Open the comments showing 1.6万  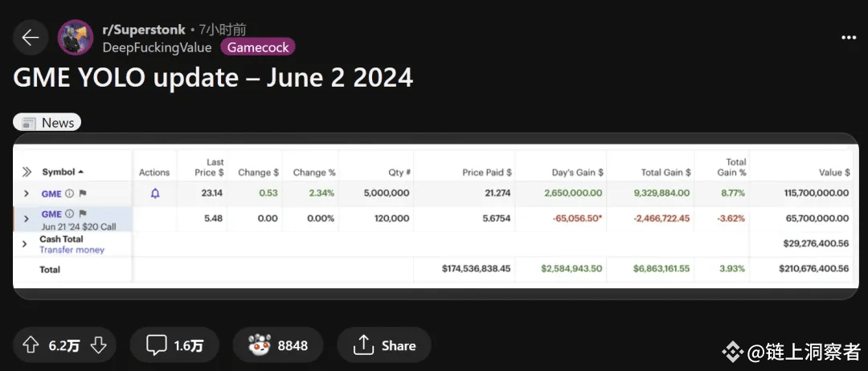[174, 345]
